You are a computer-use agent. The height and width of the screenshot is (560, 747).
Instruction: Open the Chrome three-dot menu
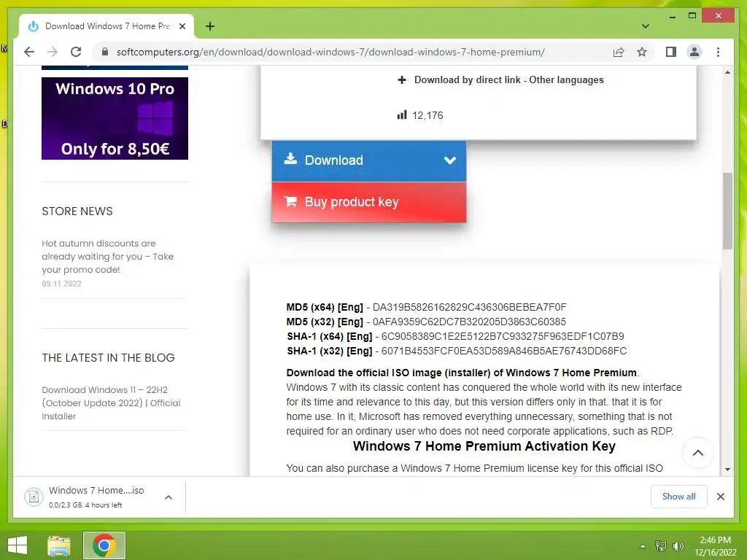(718, 52)
